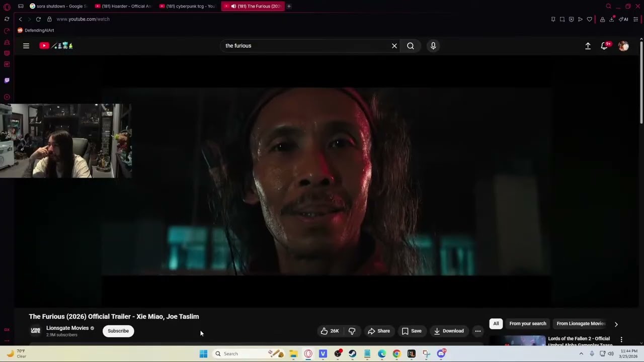The width and height of the screenshot is (644, 362).
Task: Open more actions three-dot menu
Action: [478, 331]
